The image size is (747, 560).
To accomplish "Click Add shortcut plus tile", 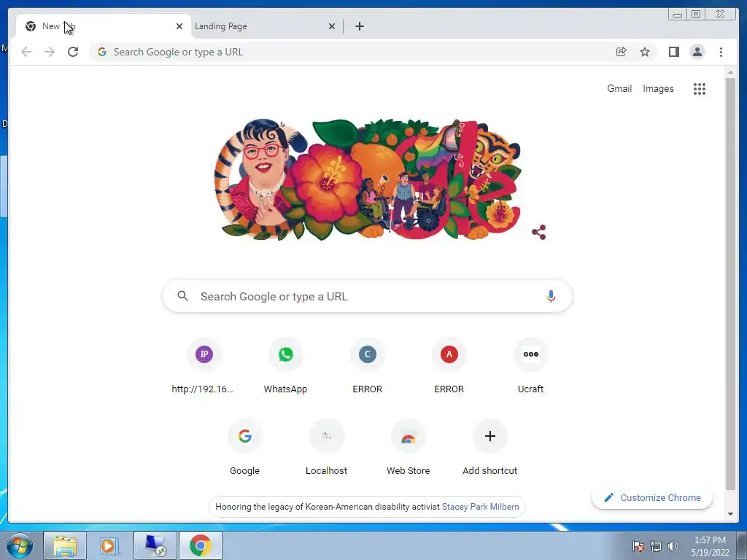I will click(489, 448).
